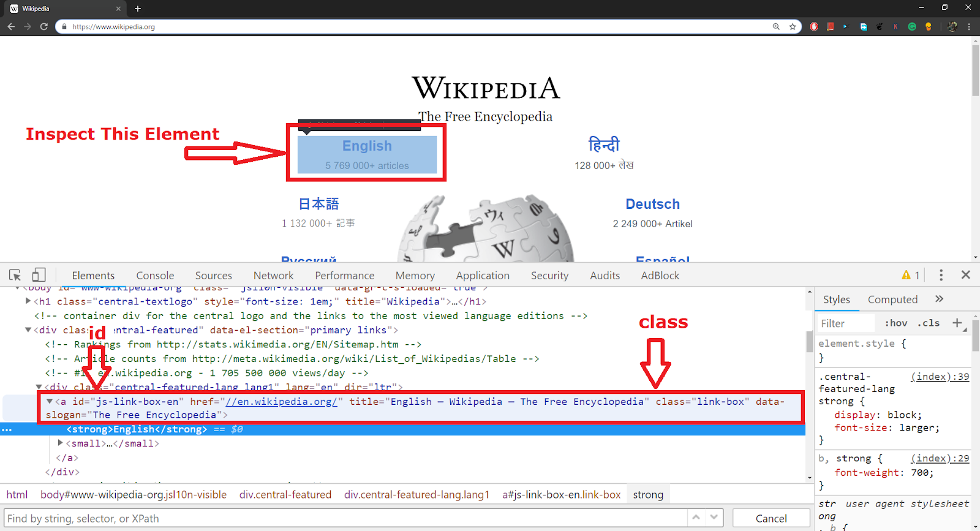Open the Application tab

point(483,276)
